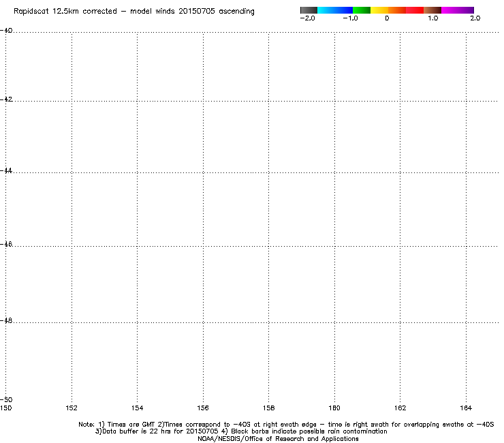The image size is (504, 443).
Task: Click the yellow segment of the color bar
Action: pos(379,10)
